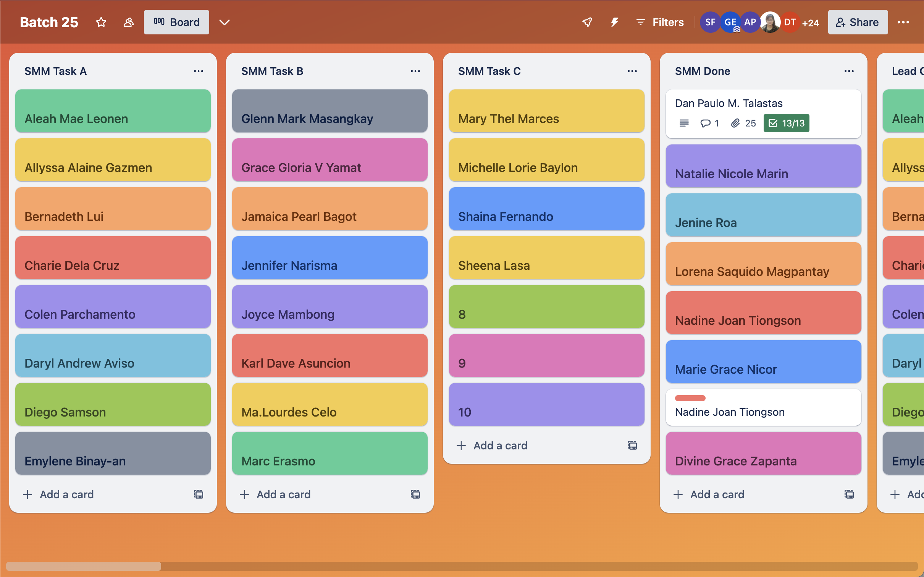This screenshot has height=577, width=924.
Task: Open the Jamaica Pearl Bagot card
Action: point(330,209)
